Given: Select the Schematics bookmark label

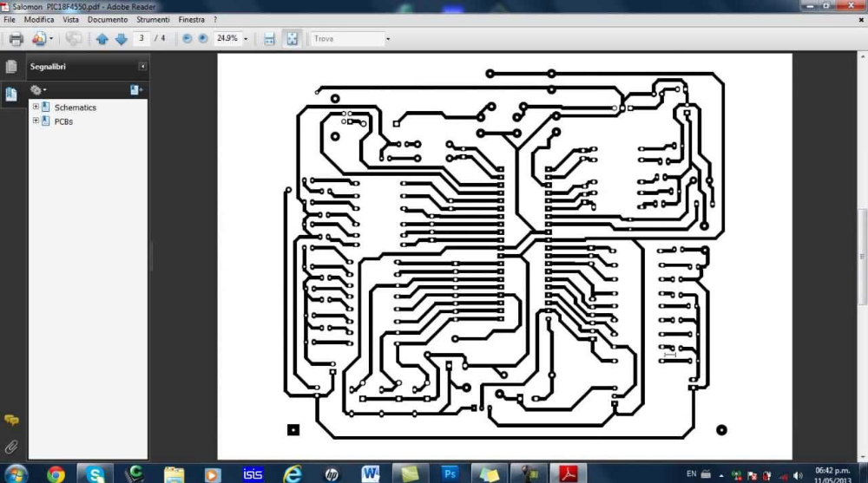Looking at the screenshot, I should [76, 108].
